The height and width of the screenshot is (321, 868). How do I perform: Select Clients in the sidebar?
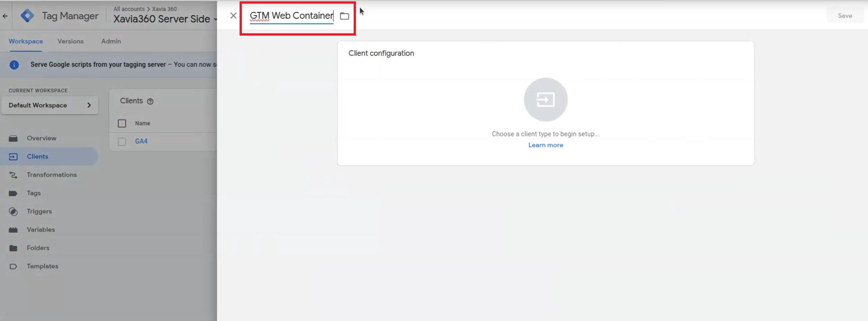37,157
